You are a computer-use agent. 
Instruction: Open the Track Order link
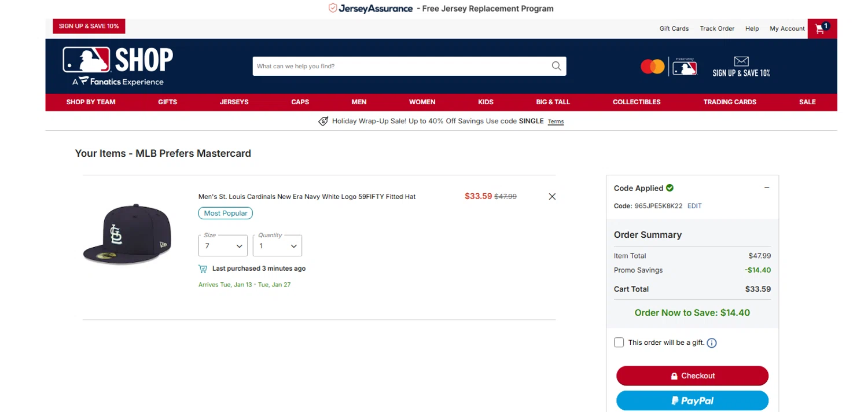[x=717, y=28]
